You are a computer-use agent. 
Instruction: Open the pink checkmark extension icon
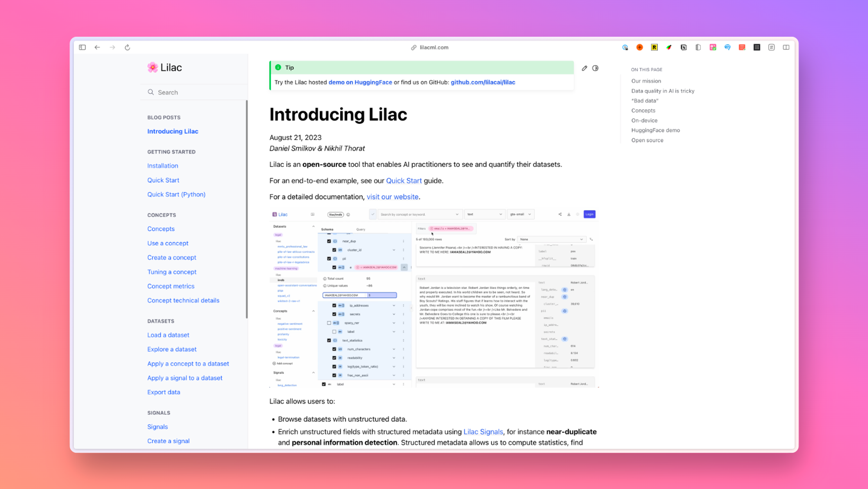pos(713,47)
